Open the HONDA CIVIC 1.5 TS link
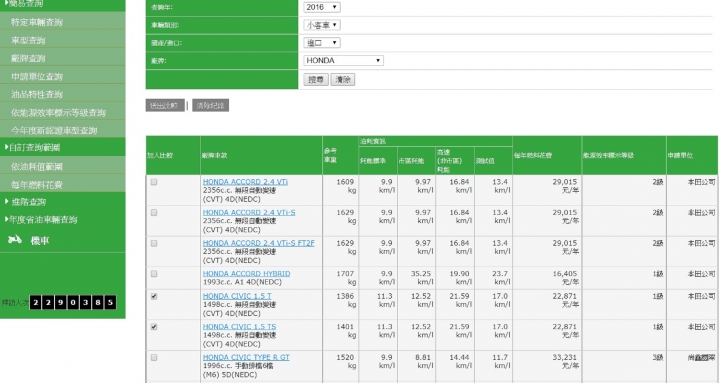The image size is (720, 383). (x=239, y=327)
